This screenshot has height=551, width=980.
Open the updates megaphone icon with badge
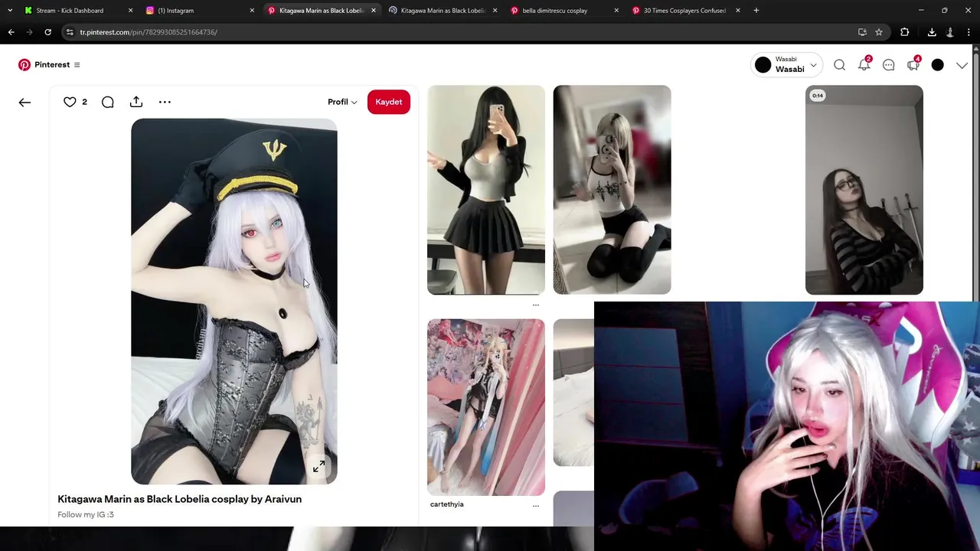click(x=913, y=65)
